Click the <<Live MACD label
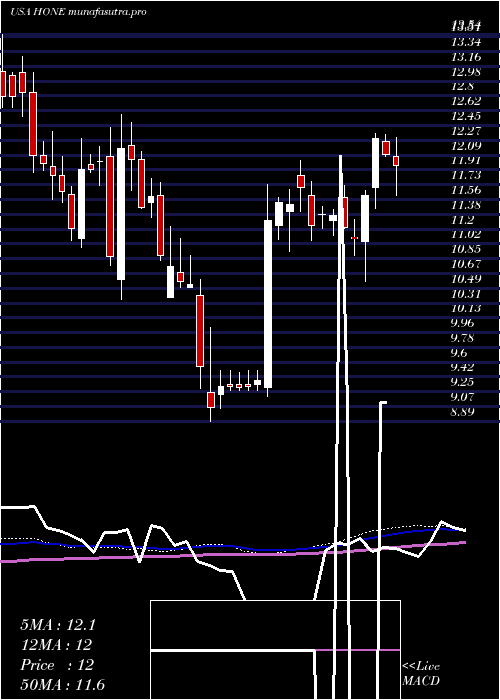Image resolution: width=500 pixels, height=700 pixels. pos(421,674)
